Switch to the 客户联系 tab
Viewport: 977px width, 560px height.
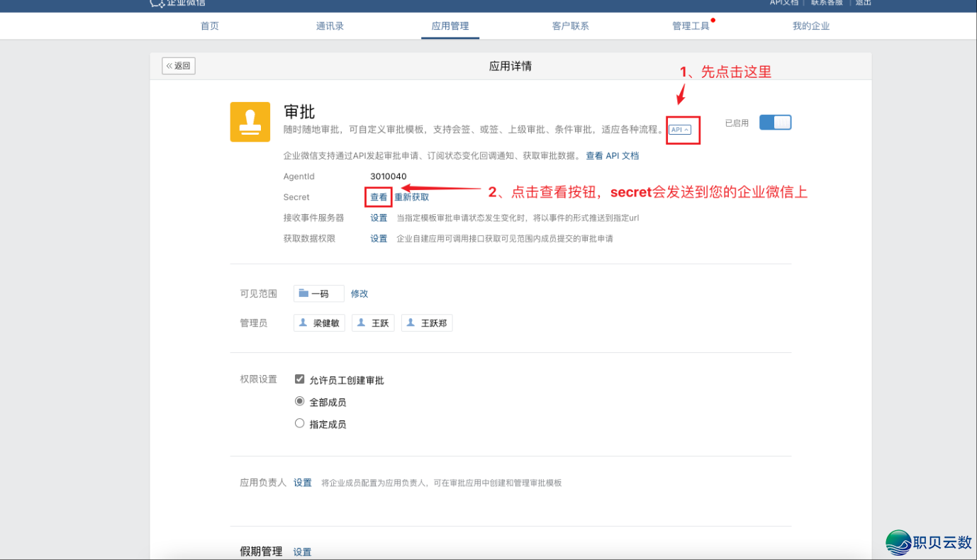(570, 26)
